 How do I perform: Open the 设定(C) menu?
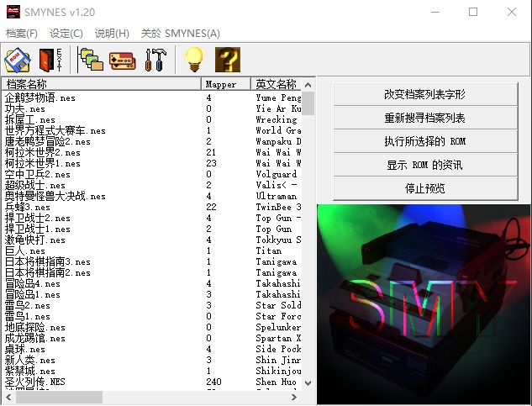(x=66, y=34)
